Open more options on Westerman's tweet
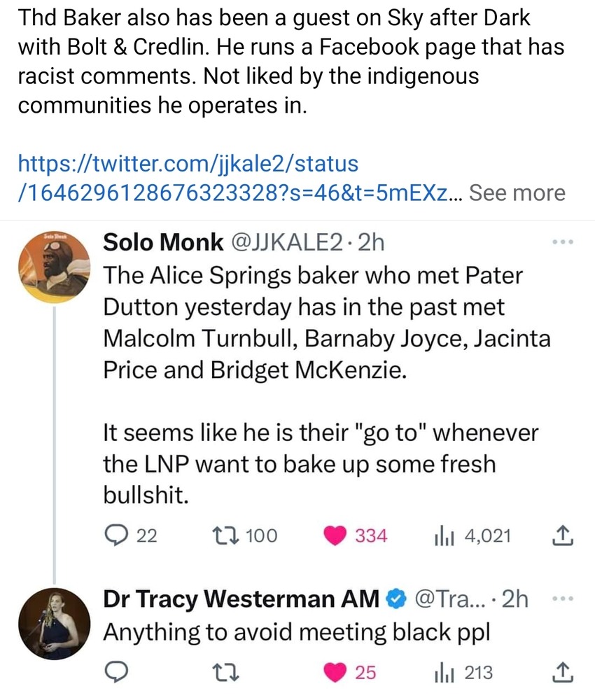595x700 pixels. click(562, 600)
